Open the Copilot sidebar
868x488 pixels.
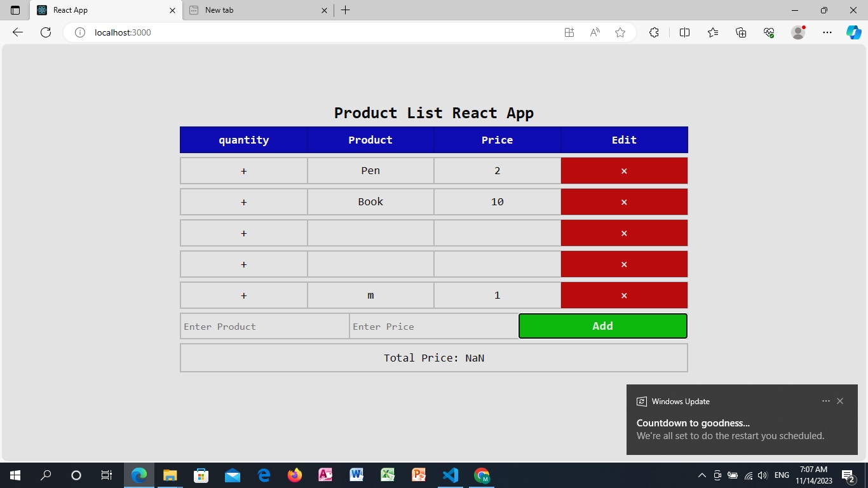click(853, 32)
